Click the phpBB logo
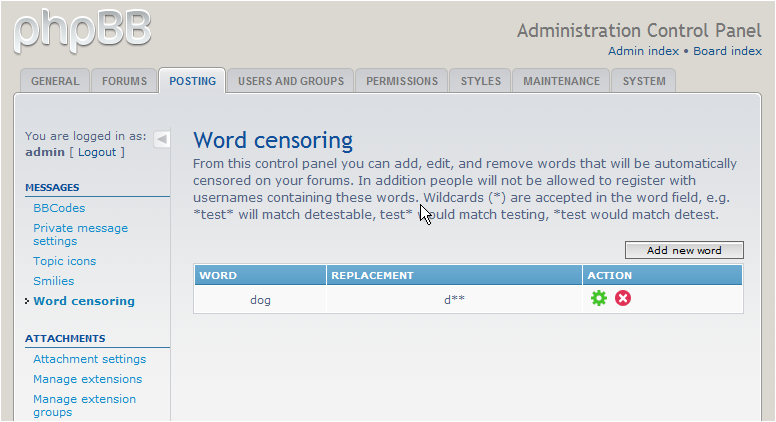Viewport: 776px width, 422px height. [x=83, y=31]
